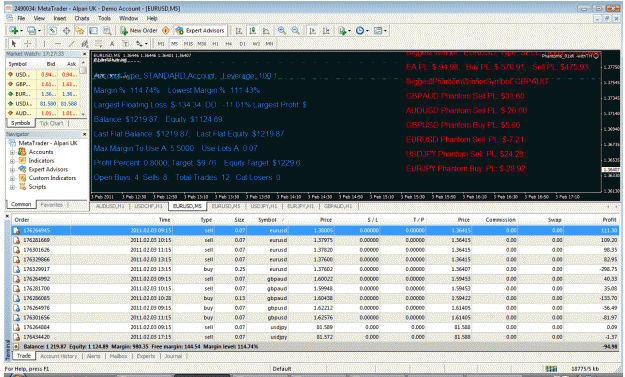Select the horizontal line drawing tool

[58, 43]
